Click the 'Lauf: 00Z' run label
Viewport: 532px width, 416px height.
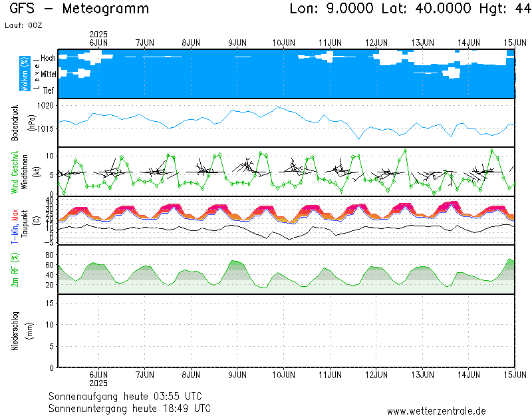tap(23, 25)
